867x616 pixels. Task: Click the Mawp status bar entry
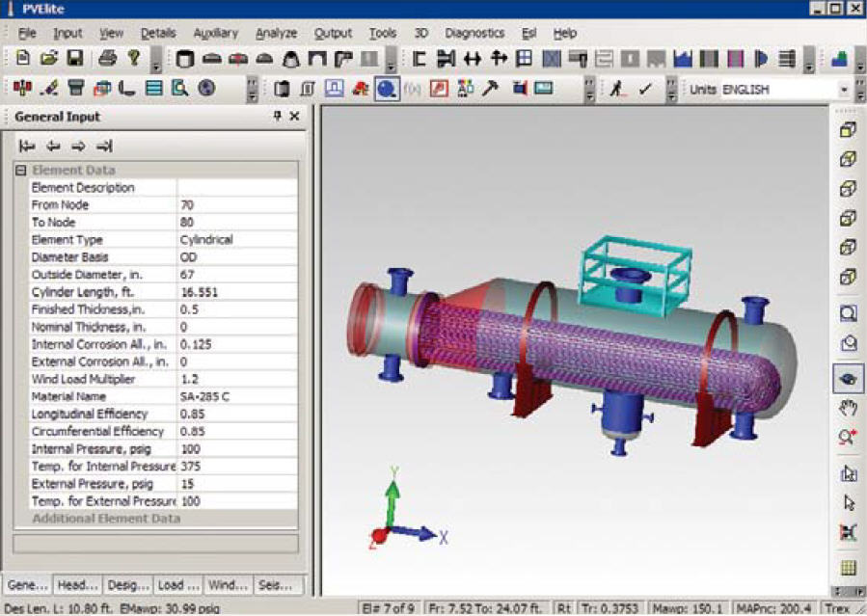[x=688, y=609]
